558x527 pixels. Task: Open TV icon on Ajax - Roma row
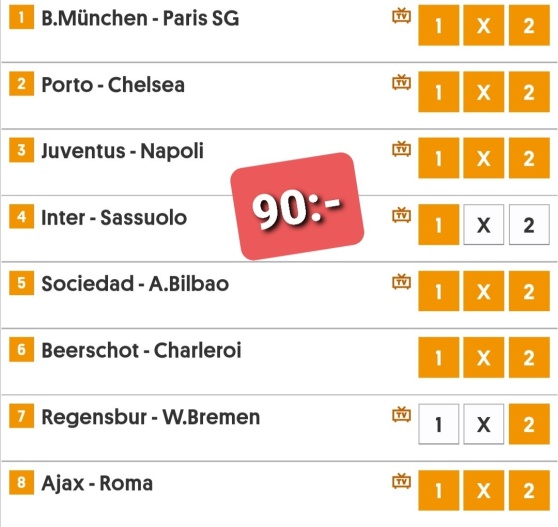pos(401,481)
